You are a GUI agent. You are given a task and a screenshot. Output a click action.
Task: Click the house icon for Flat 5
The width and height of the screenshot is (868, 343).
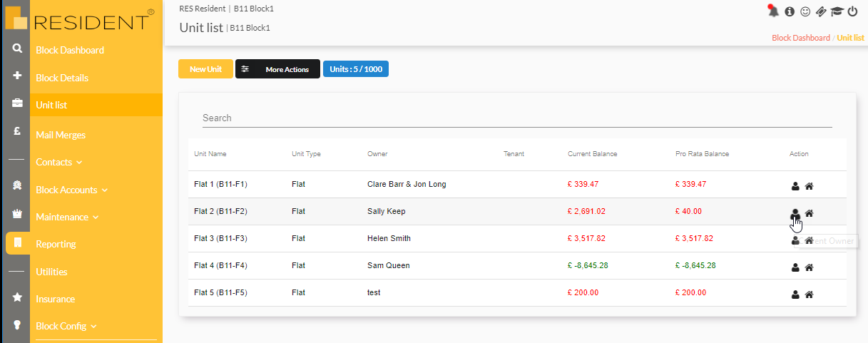pyautogui.click(x=809, y=294)
